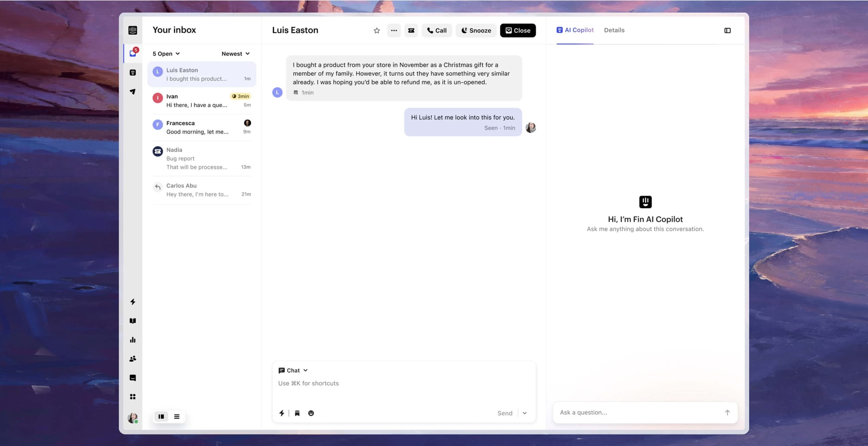
Task: Close the Luis Easton conversation
Action: [x=517, y=30]
